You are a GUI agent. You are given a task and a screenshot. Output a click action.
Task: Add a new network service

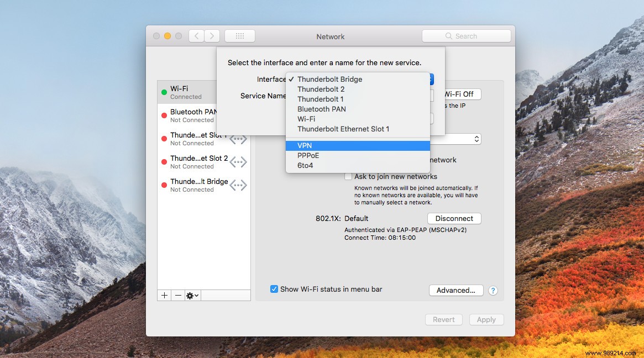coord(164,295)
